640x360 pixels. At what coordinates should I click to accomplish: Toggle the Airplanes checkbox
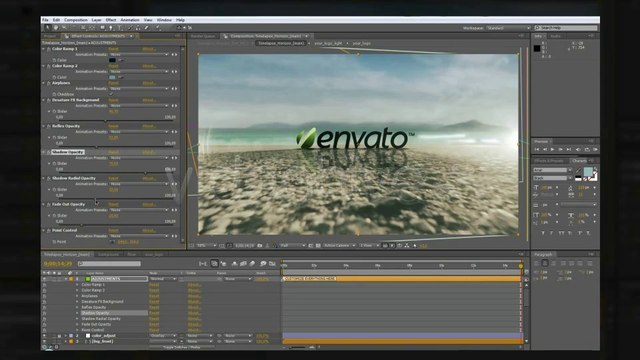click(111, 94)
